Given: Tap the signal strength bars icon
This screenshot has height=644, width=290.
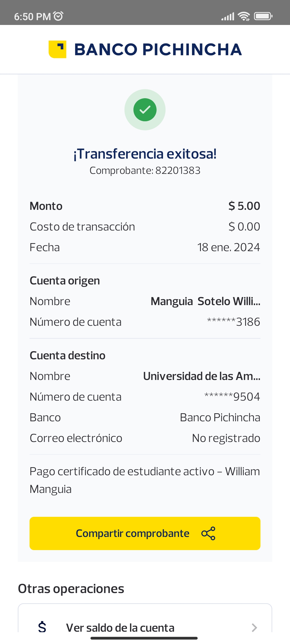Looking at the screenshot, I should (x=228, y=17).
